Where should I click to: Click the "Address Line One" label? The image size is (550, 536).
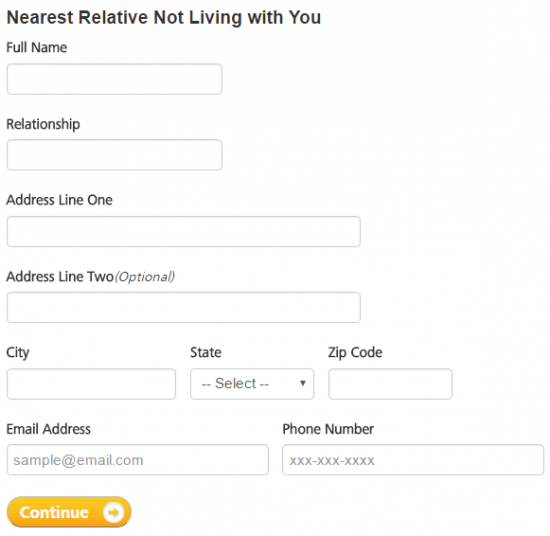[x=60, y=200]
